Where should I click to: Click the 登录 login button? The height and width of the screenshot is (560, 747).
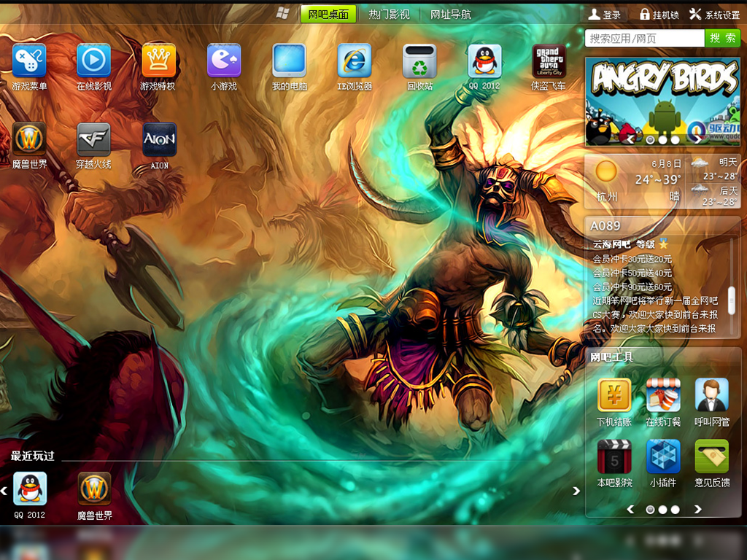pos(605,15)
